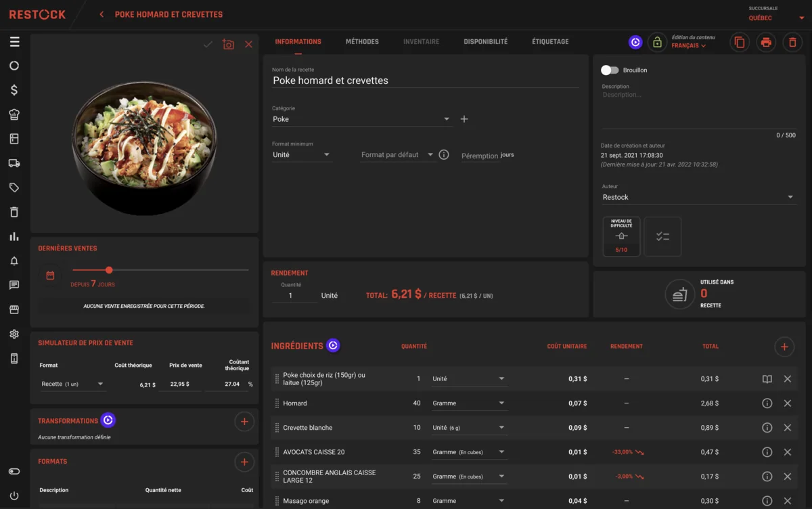Remove the recipe photo with the X icon
The width and height of the screenshot is (812, 509).
248,44
